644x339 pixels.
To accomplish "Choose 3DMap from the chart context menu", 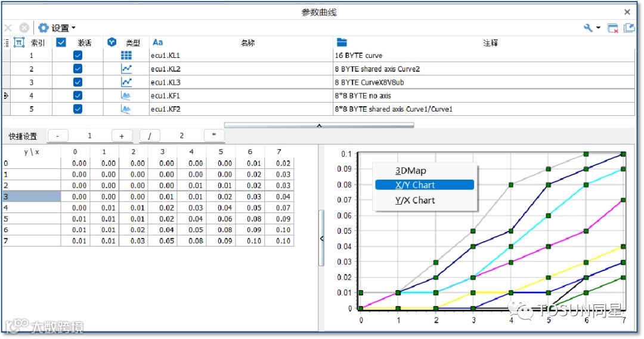I will click(x=425, y=171).
